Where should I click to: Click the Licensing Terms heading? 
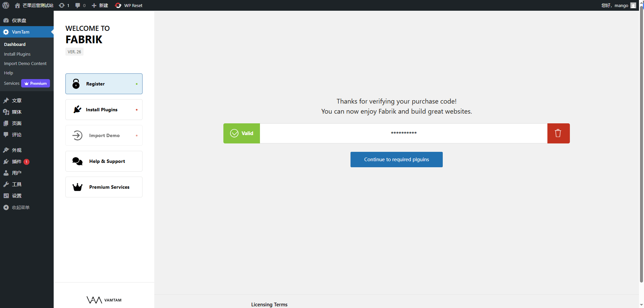pos(269,304)
